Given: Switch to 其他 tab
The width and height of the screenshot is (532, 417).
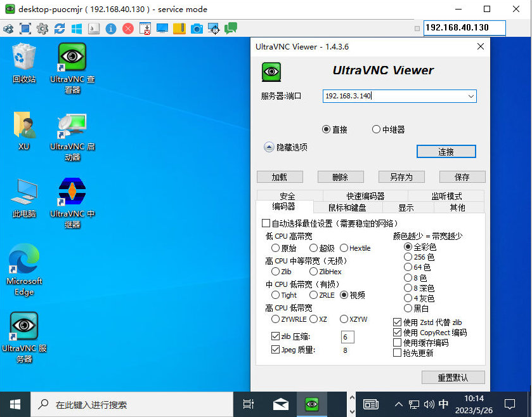Looking at the screenshot, I should click(x=457, y=208).
